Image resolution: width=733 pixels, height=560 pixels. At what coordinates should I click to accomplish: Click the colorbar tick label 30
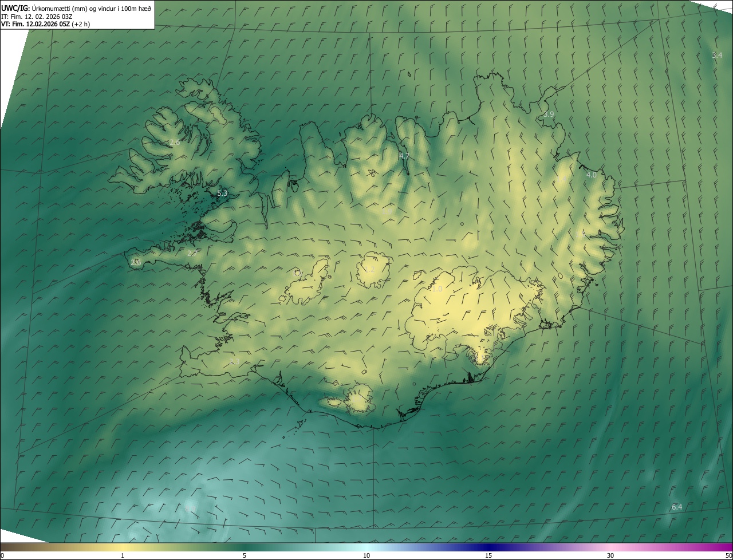click(x=610, y=555)
